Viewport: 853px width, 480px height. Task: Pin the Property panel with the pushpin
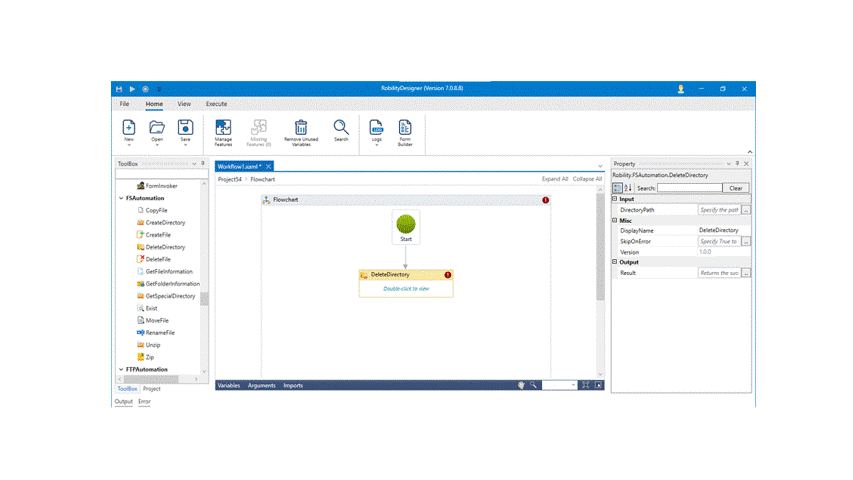(x=737, y=164)
